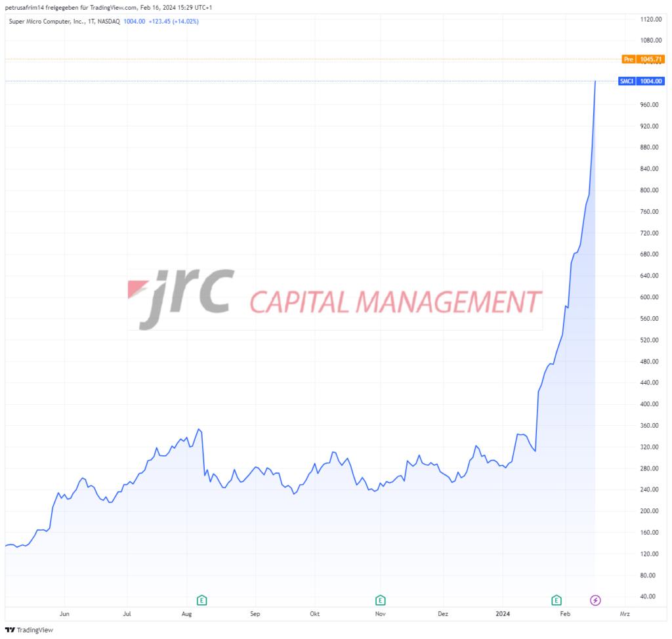
Task: Click the 240.00 price axis label
Action: (x=649, y=489)
